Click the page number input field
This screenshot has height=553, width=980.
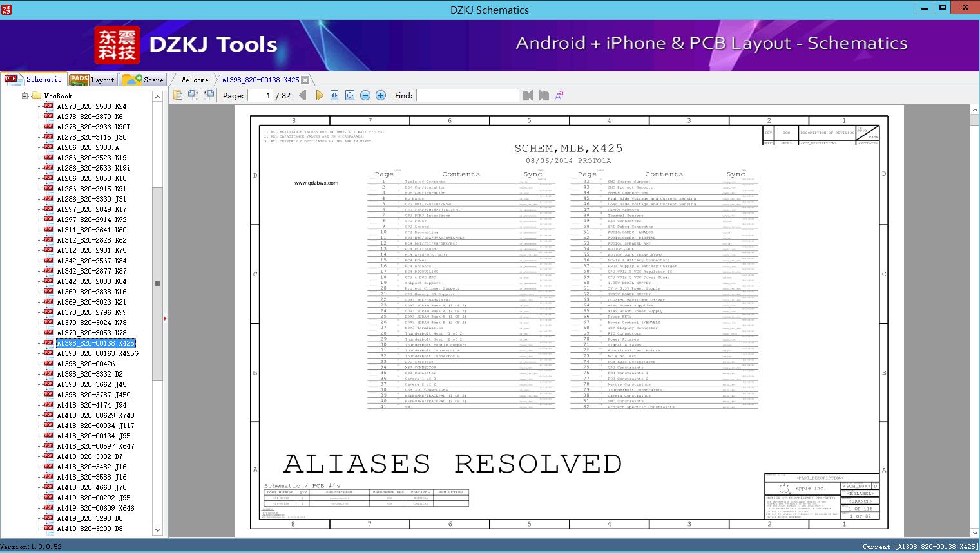[x=260, y=95]
